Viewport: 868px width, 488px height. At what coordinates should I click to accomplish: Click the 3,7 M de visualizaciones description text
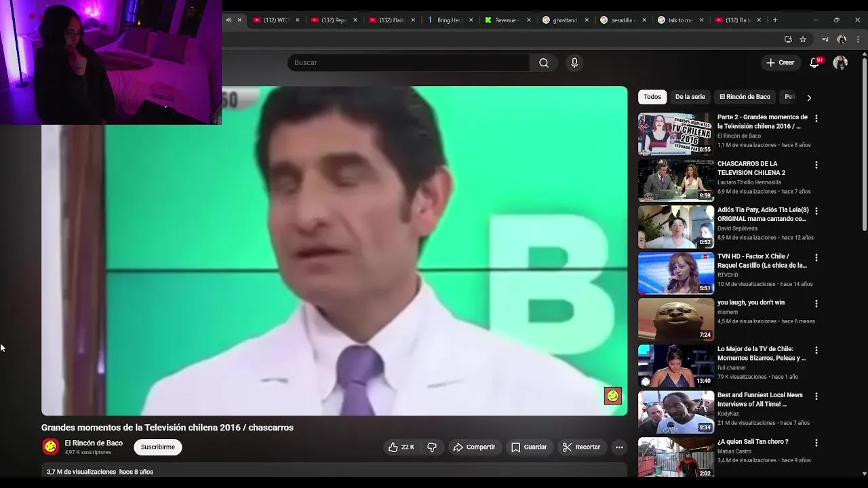point(81,472)
